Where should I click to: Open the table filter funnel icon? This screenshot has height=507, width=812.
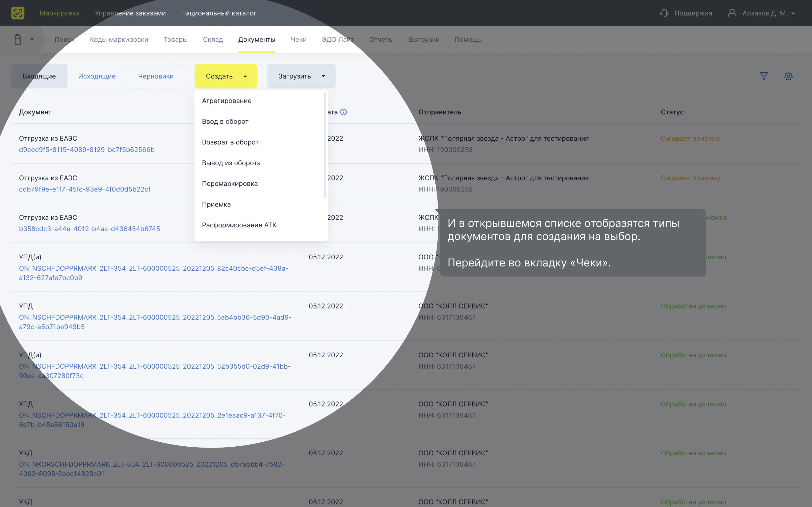[x=764, y=76]
